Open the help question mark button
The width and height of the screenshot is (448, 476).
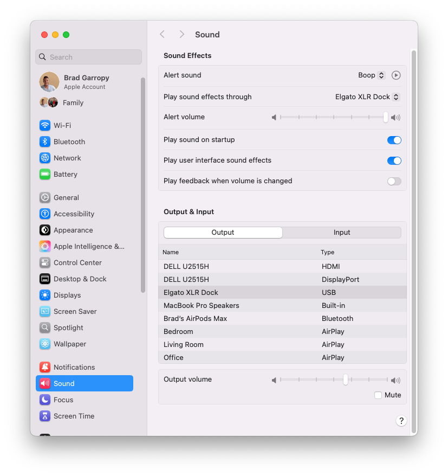tap(401, 421)
